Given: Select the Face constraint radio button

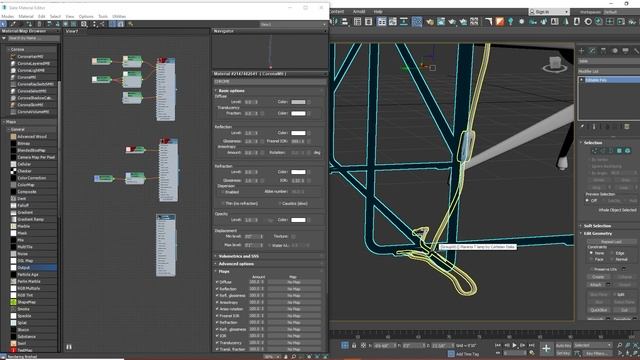Looking at the screenshot, I should [591, 259].
